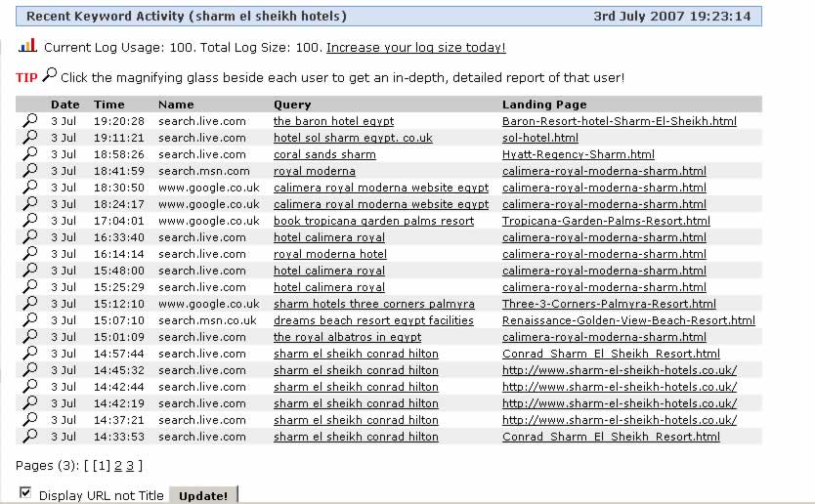Open query 'royal moderna' link

coord(315,171)
